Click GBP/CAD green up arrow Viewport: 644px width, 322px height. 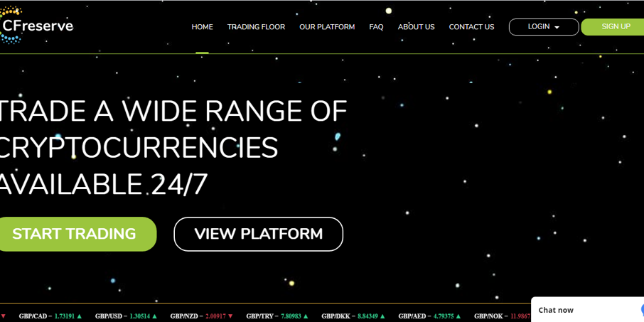tap(80, 316)
